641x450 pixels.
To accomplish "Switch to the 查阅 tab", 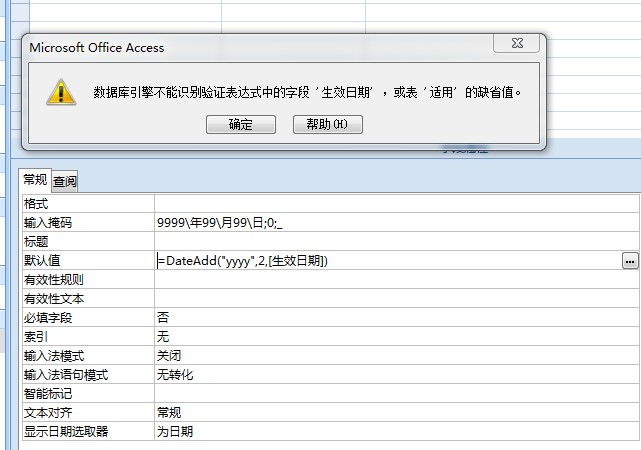I will click(65, 181).
